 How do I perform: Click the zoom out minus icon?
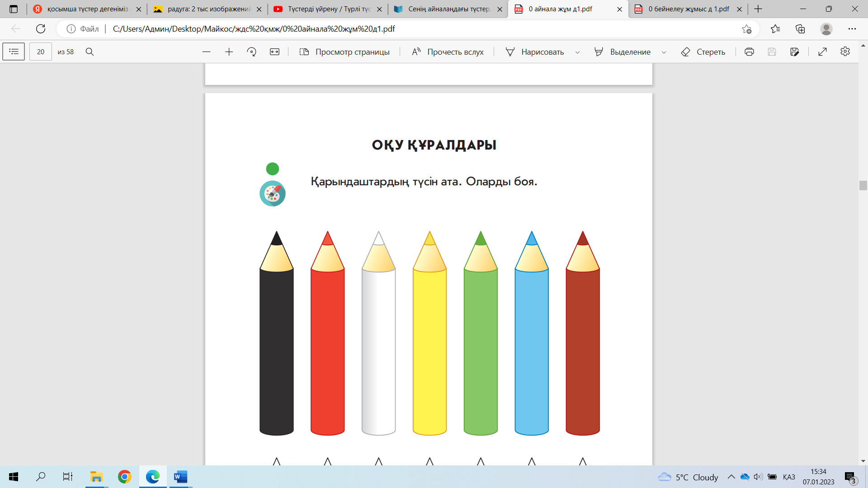coord(206,52)
